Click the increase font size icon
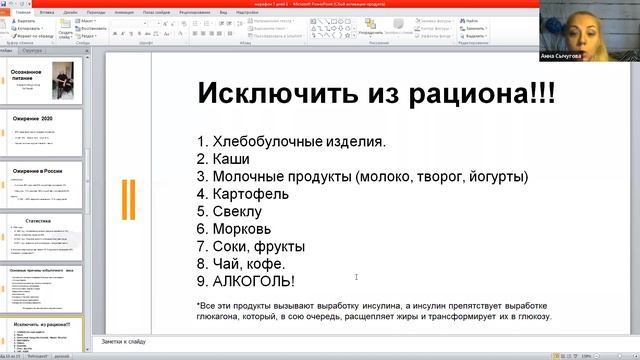Image resolution: width=640 pixels, height=360 pixels. tap(165, 24)
